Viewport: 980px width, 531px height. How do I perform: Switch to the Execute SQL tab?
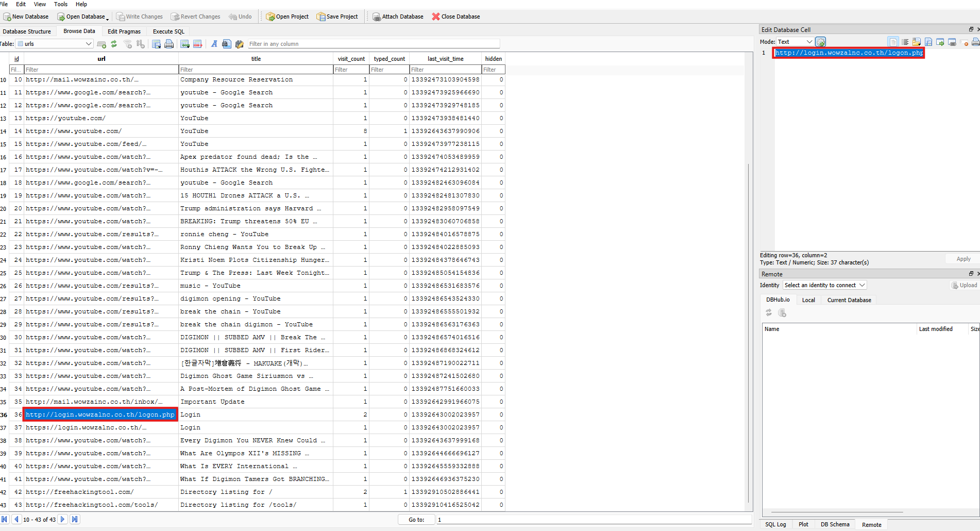click(168, 31)
